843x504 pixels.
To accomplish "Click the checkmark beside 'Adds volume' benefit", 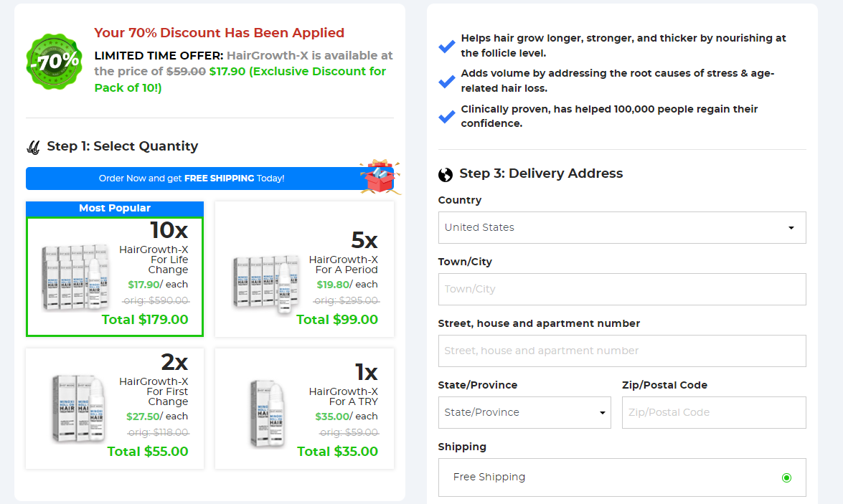I will [x=446, y=81].
